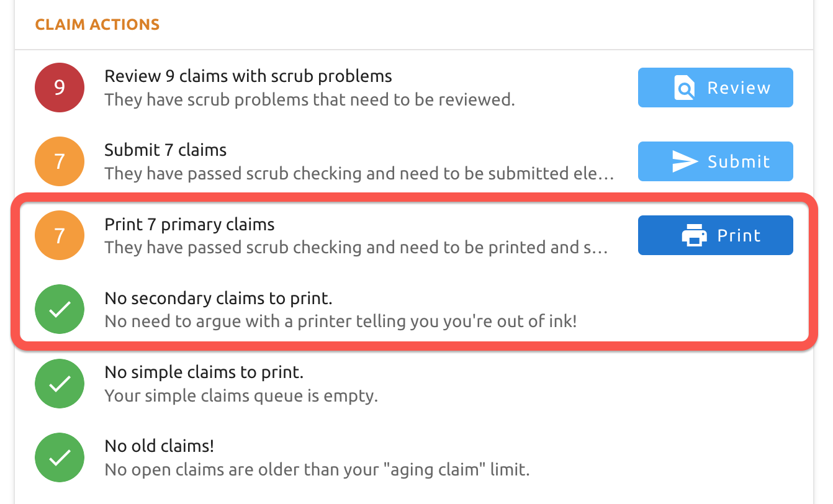Select the Review 9 claims row text

click(x=248, y=76)
